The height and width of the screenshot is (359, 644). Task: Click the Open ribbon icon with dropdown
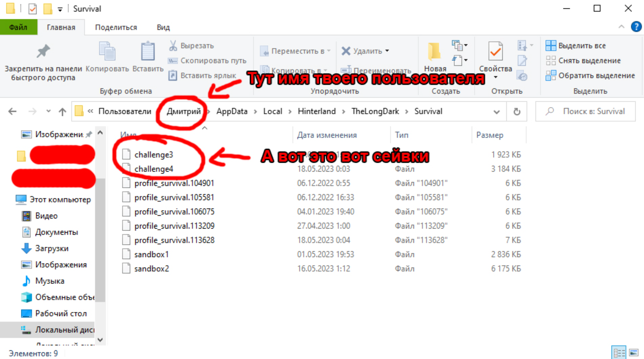click(x=525, y=46)
